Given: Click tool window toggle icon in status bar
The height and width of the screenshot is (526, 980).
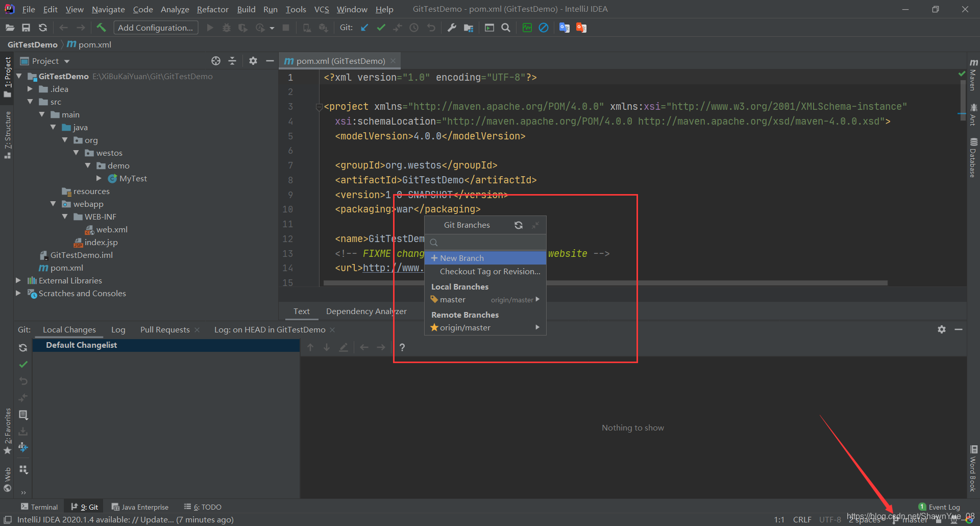Looking at the screenshot, I should [8, 520].
